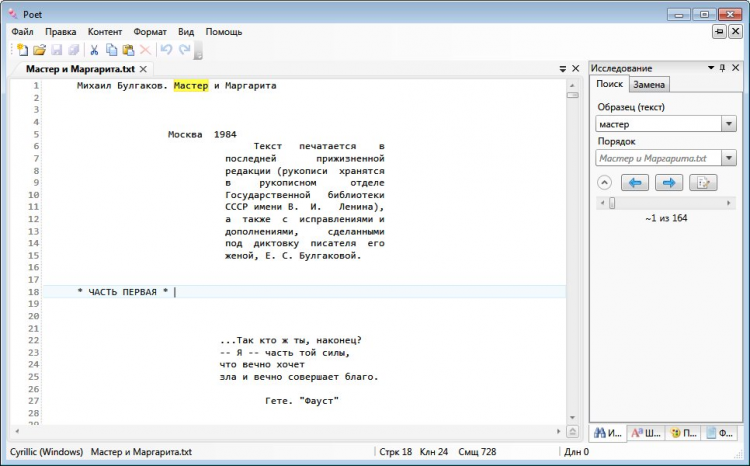The image size is (750, 466).
Task: Click the Copy icon in toolbar
Action: [x=111, y=49]
